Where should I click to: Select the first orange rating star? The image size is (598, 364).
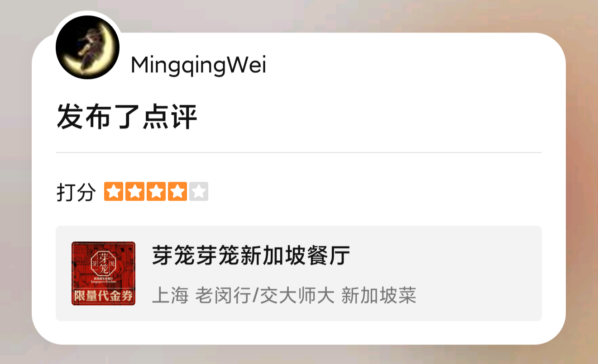point(114,192)
